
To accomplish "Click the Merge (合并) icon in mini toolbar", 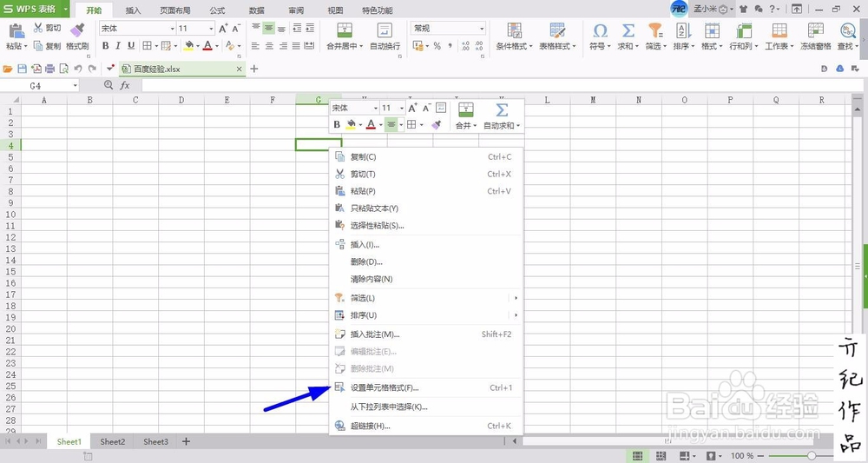I will point(466,109).
